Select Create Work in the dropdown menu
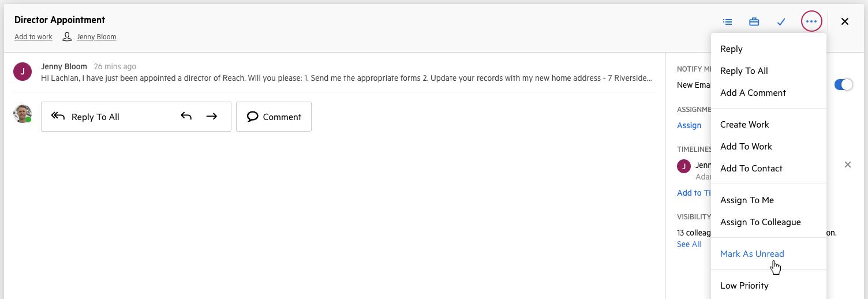This screenshot has width=868, height=299. [x=744, y=125]
